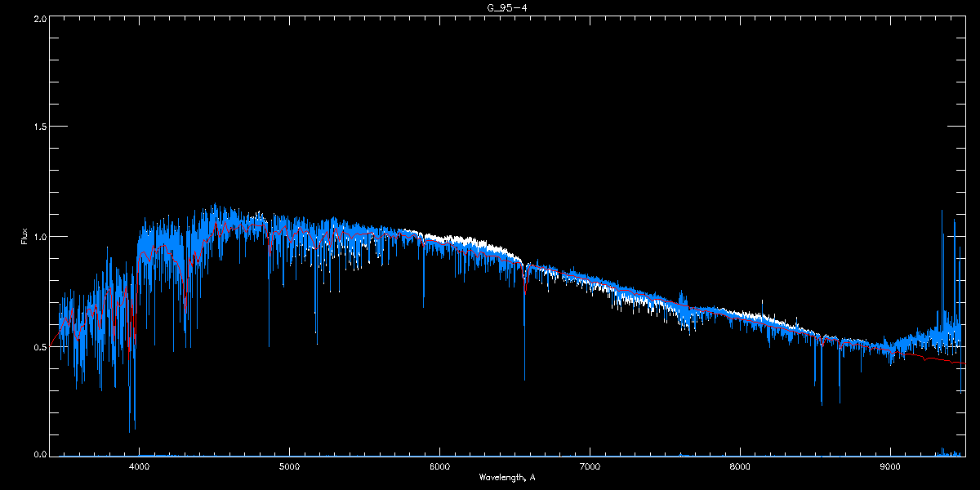Click x-axis tick label 7000

pyautogui.click(x=590, y=467)
